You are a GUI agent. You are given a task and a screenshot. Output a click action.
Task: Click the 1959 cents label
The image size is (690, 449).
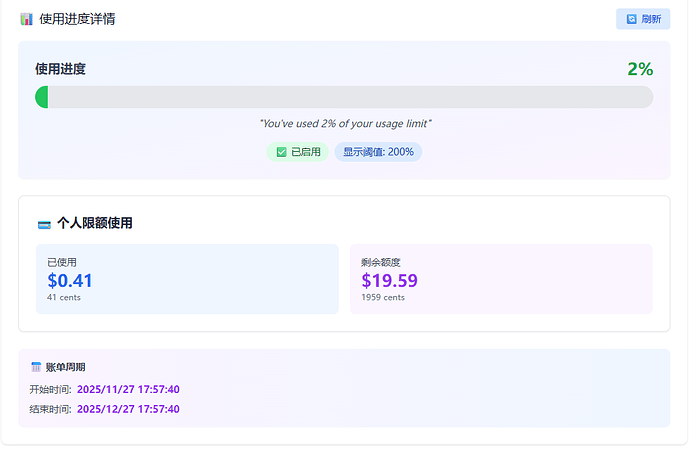point(383,297)
